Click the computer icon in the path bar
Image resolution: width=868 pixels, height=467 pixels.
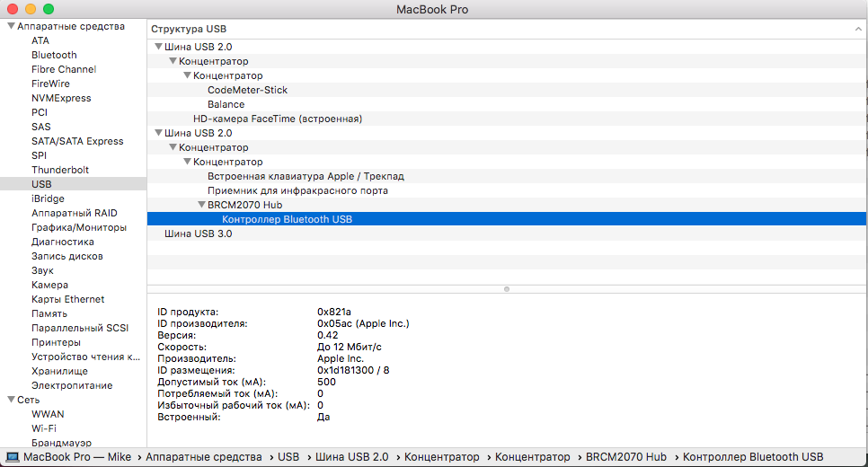pos(13,457)
